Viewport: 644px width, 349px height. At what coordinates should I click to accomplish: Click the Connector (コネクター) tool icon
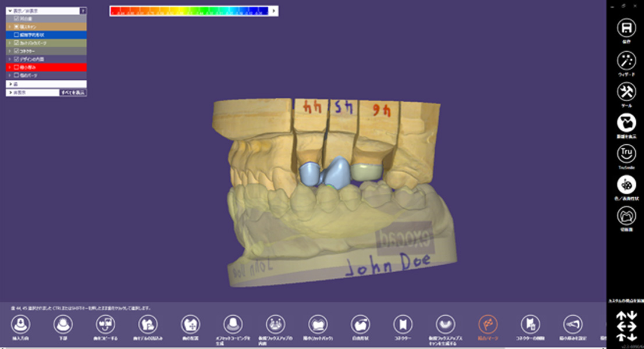click(403, 324)
